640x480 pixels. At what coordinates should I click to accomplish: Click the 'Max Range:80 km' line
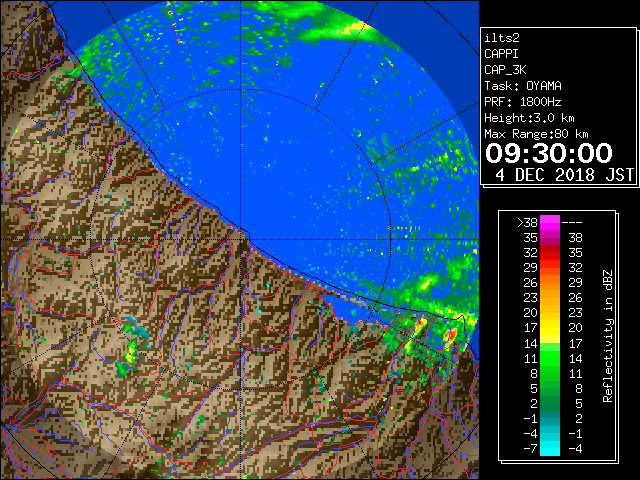pyautogui.click(x=536, y=134)
